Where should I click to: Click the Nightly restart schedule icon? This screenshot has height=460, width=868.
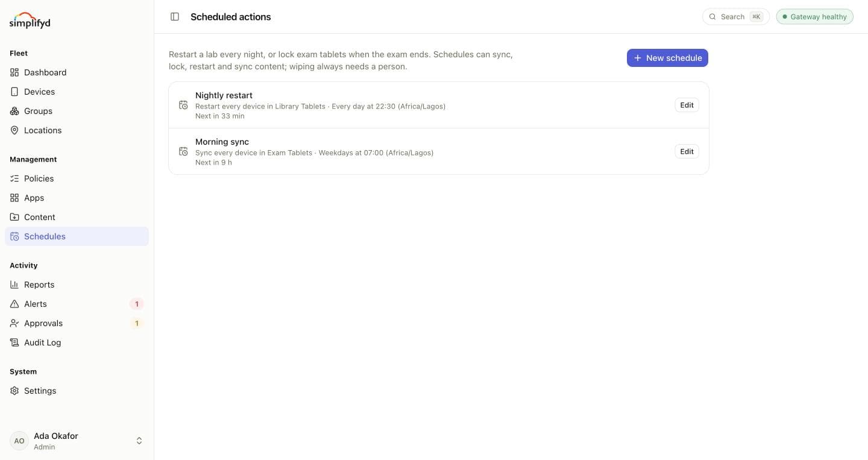click(x=183, y=105)
